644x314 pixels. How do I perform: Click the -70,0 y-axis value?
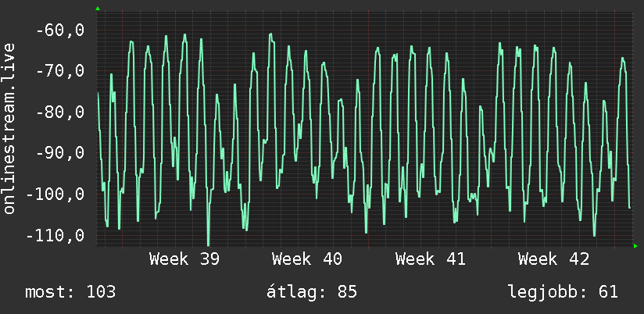[60, 70]
